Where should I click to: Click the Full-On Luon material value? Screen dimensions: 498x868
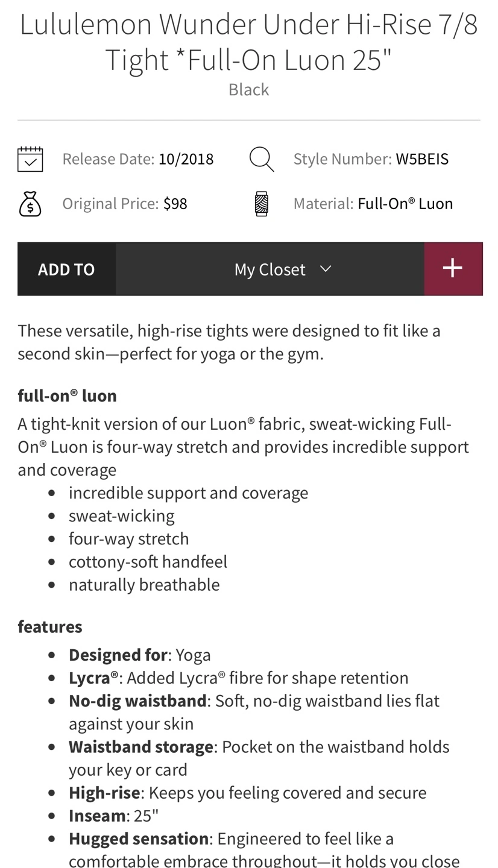tap(405, 204)
